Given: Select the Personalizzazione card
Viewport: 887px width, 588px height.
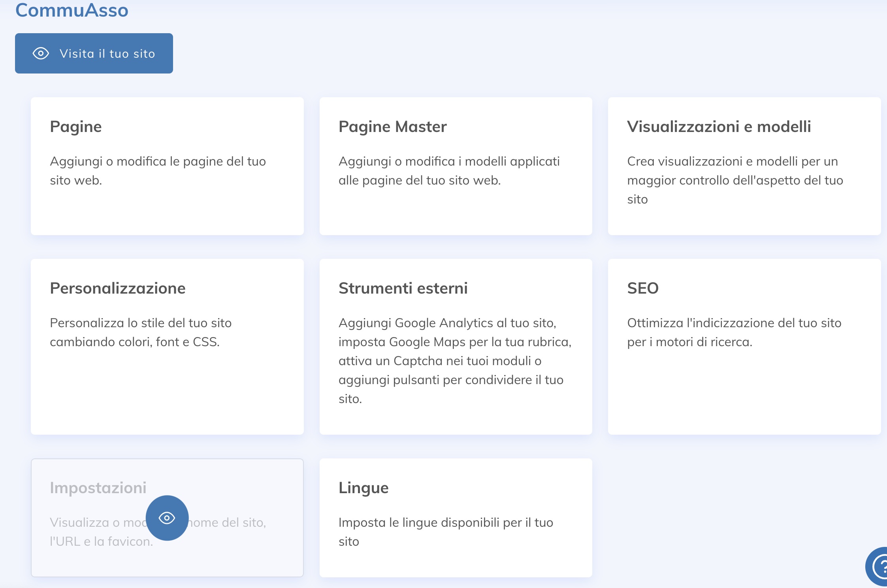Looking at the screenshot, I should coord(167,347).
